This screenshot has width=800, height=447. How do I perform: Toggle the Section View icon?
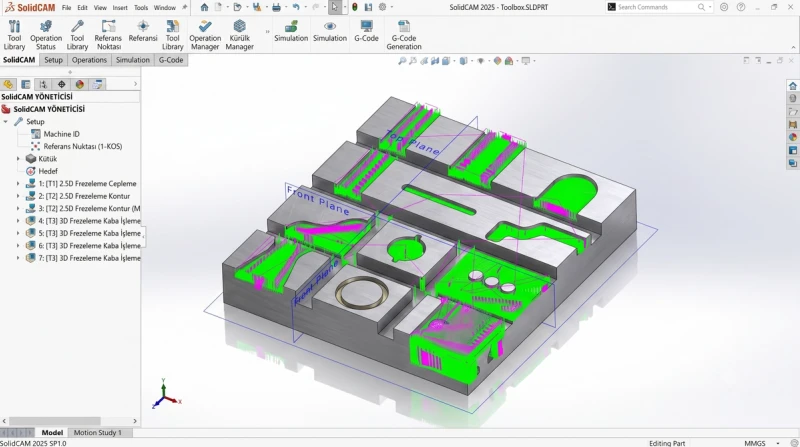[435, 61]
